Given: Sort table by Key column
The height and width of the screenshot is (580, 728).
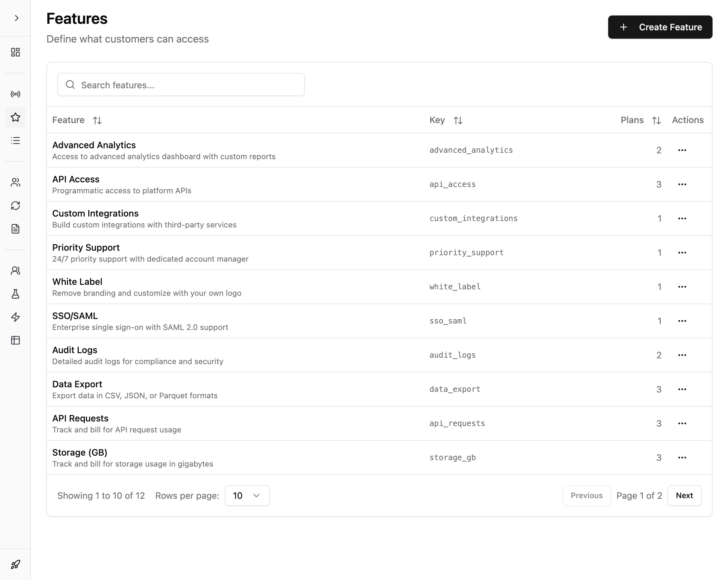Looking at the screenshot, I should [x=458, y=120].
